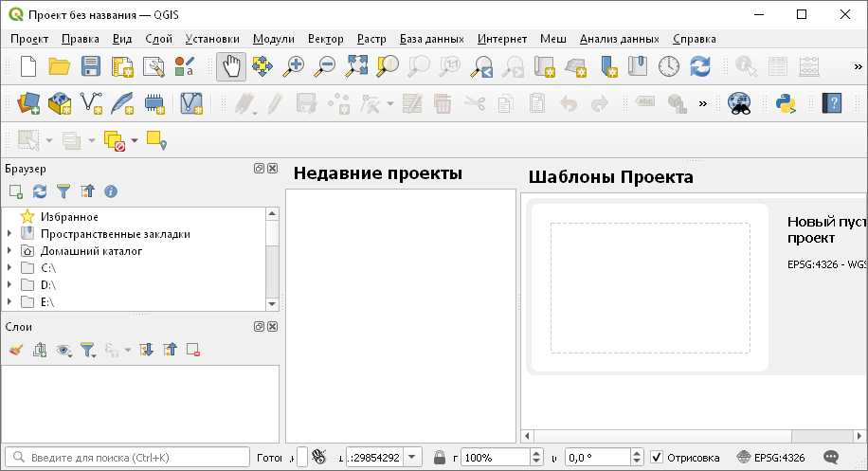Open the layer filter funnel dropdown
The height and width of the screenshot is (471, 868).
[x=88, y=350]
